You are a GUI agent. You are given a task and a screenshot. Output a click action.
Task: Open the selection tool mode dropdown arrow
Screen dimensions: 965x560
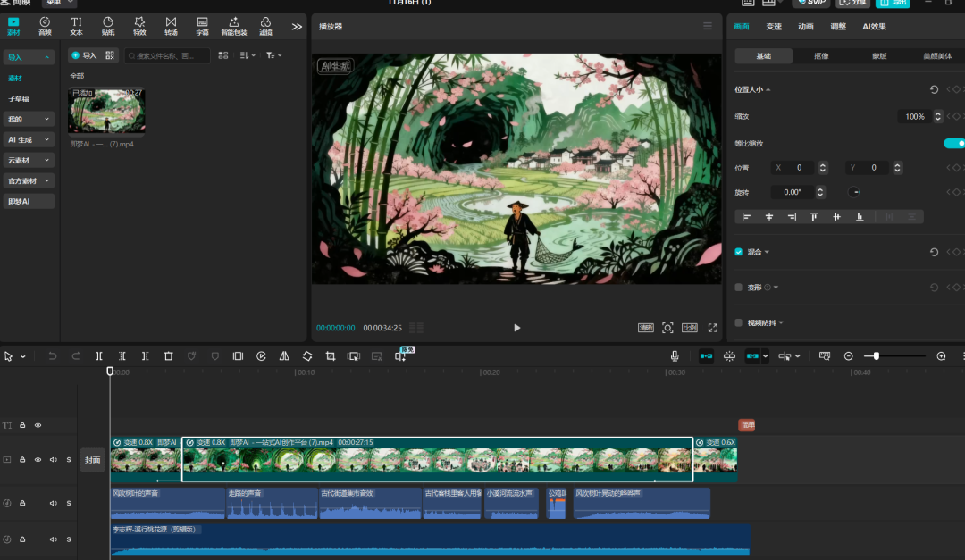click(x=23, y=357)
